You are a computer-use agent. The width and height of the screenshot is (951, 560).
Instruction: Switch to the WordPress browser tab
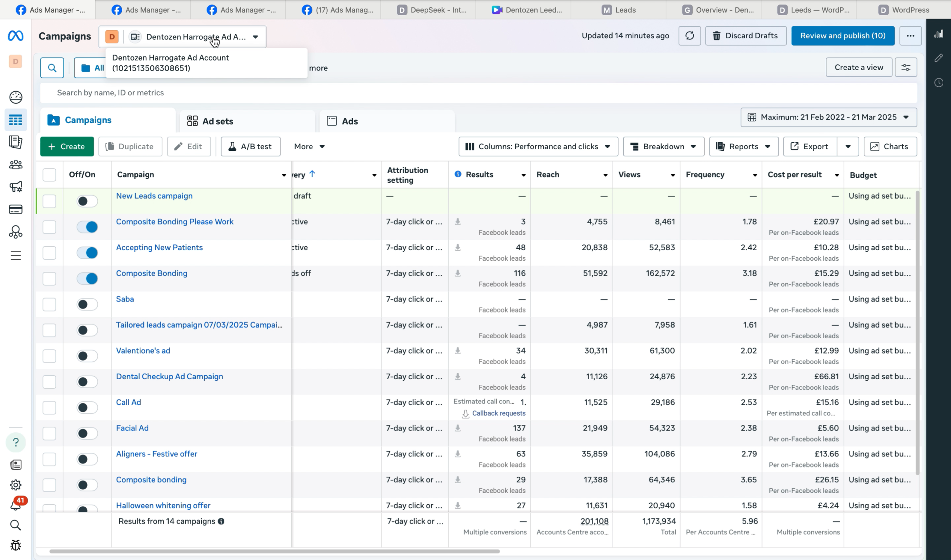[903, 10]
